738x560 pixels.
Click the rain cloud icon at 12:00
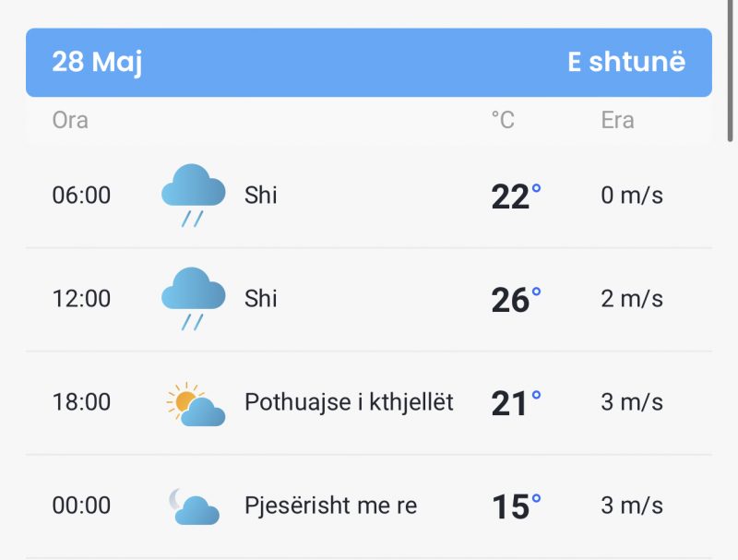coord(193,299)
